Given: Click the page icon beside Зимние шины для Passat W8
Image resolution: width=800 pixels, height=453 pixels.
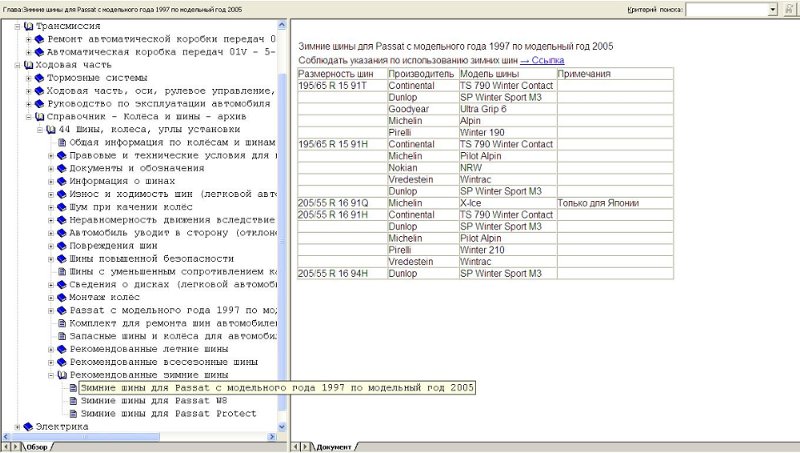Looking at the screenshot, I should 73,401.
